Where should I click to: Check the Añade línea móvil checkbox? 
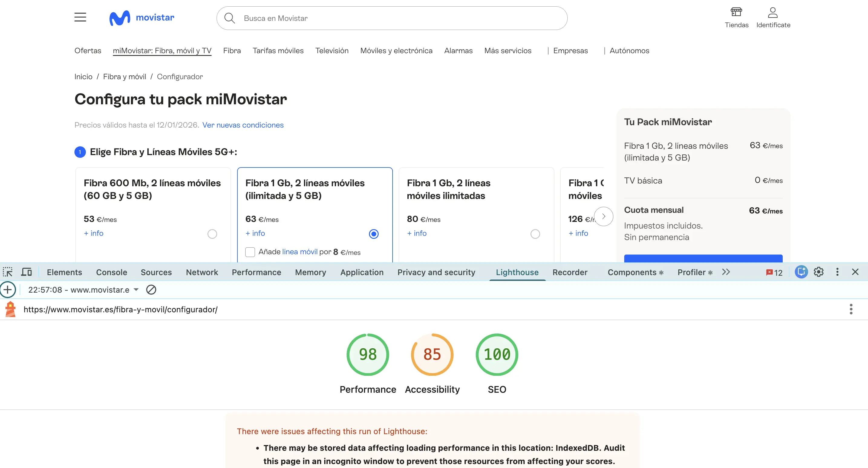click(250, 252)
